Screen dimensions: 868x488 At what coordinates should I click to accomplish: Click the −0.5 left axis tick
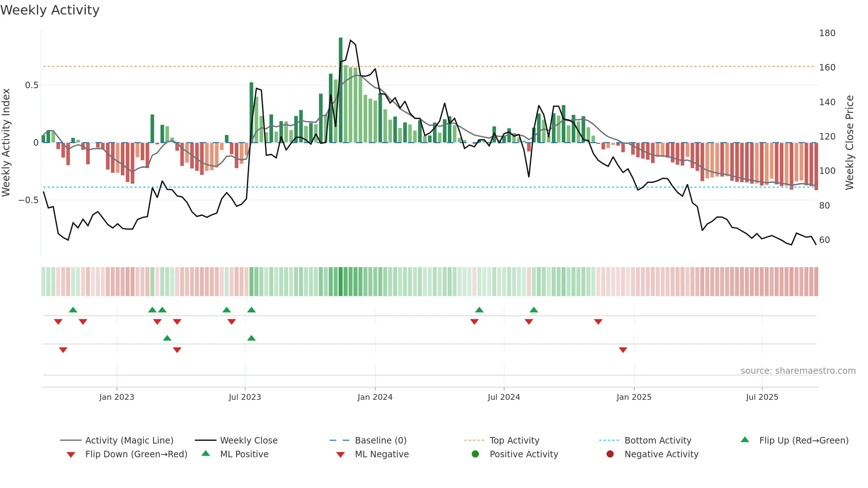[28, 200]
